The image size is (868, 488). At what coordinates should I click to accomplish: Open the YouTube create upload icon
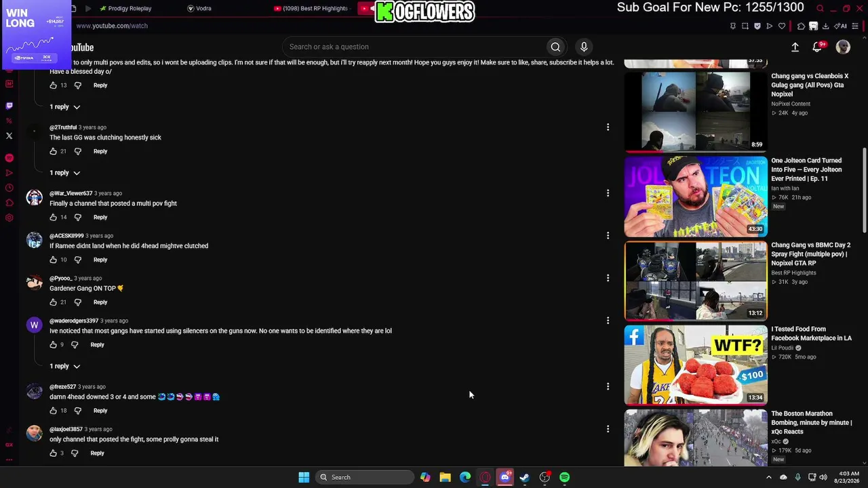tap(795, 47)
